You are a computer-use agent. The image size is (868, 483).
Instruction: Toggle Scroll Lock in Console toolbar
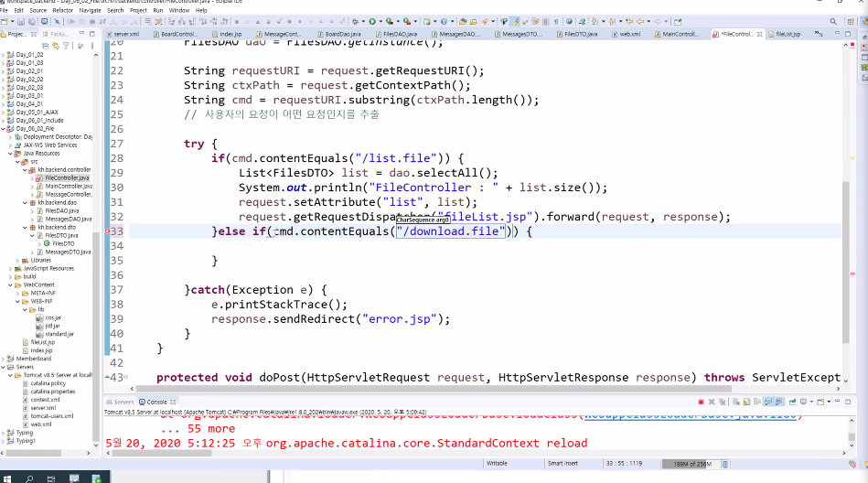(746, 402)
